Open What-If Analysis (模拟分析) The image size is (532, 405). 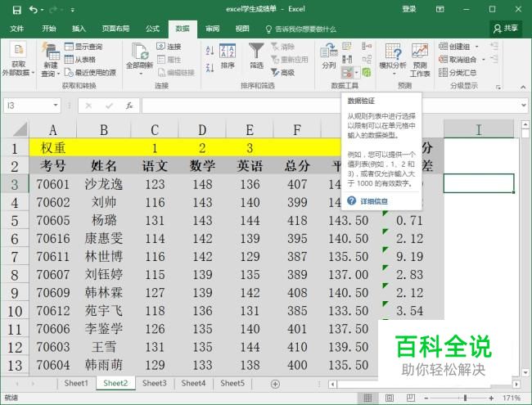393,60
